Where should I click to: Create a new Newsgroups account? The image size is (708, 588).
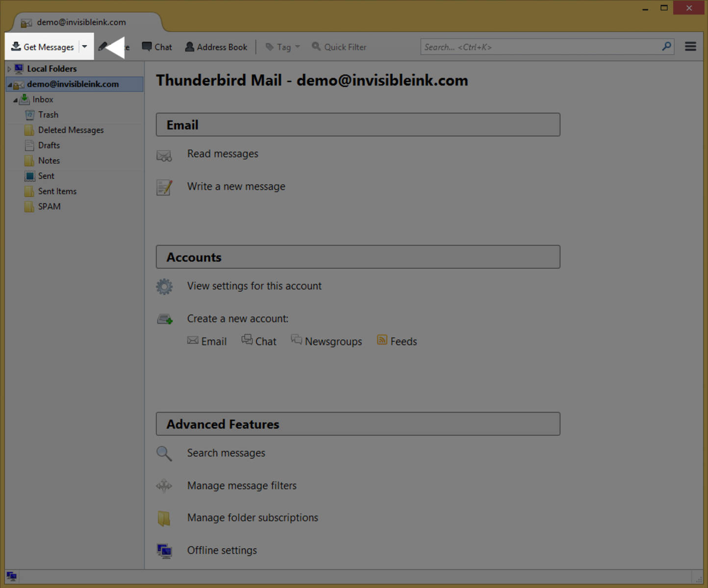pos(327,341)
